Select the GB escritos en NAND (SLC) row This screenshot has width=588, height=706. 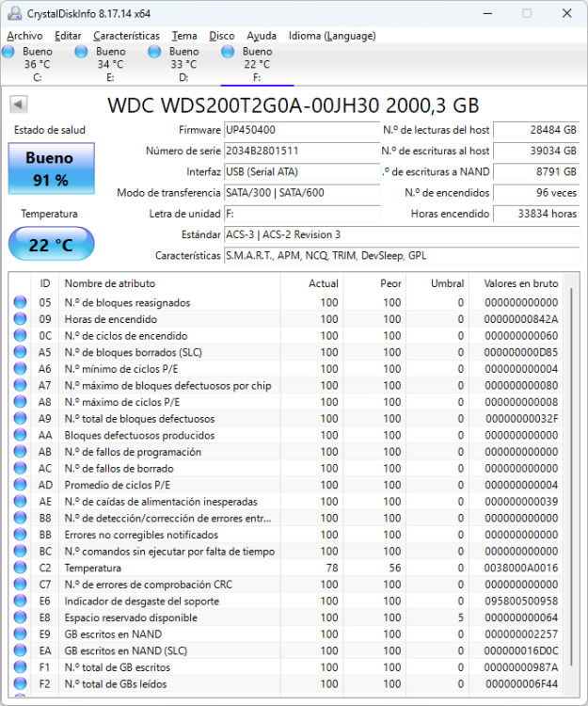point(288,650)
